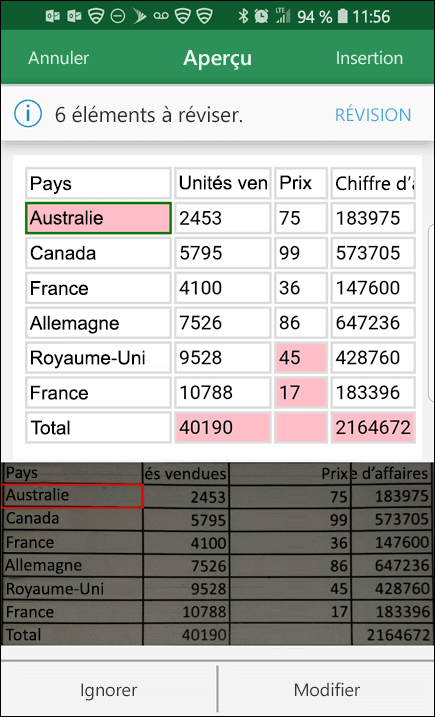
Task: Select Prix cell 36 in preview
Action: 301,288
